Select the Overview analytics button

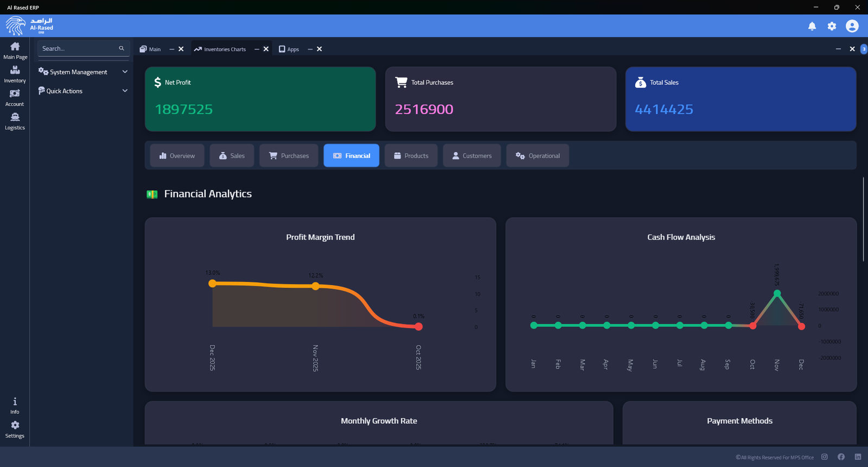(177, 156)
